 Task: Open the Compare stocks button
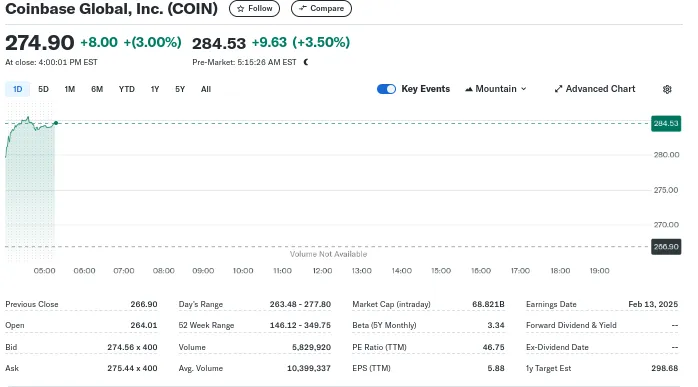(x=321, y=8)
